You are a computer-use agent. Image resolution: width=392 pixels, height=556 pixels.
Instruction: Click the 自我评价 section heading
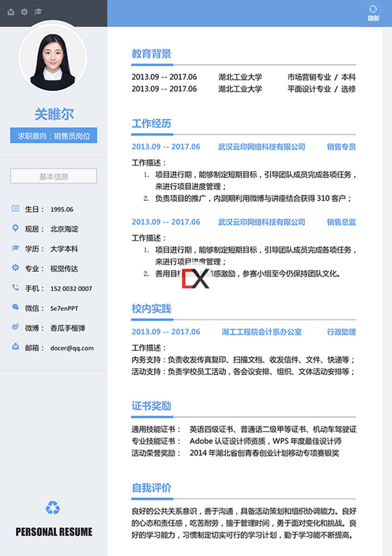(152, 488)
